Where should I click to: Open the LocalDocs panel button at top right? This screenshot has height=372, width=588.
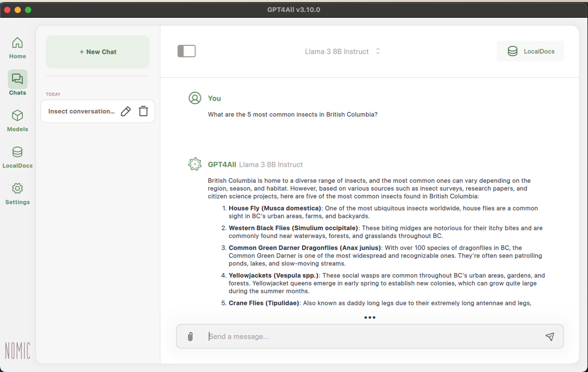[530, 52]
